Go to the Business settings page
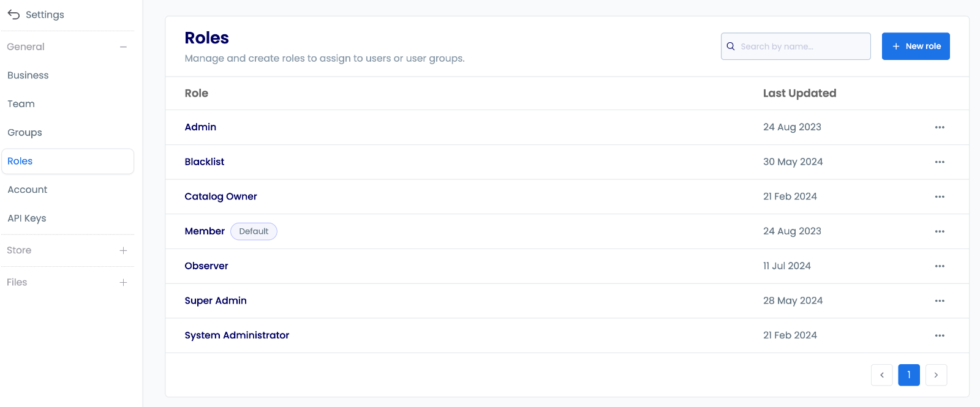 point(28,75)
